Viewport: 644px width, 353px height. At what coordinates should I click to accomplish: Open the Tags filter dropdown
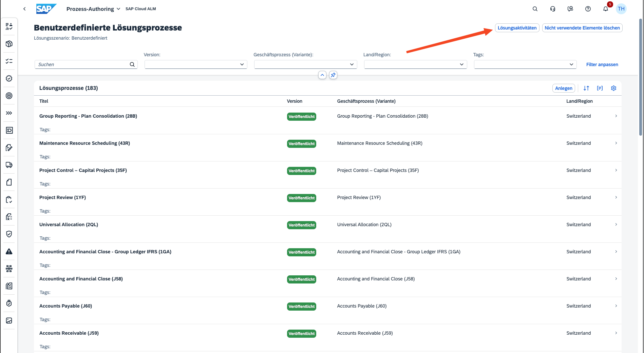pos(525,64)
